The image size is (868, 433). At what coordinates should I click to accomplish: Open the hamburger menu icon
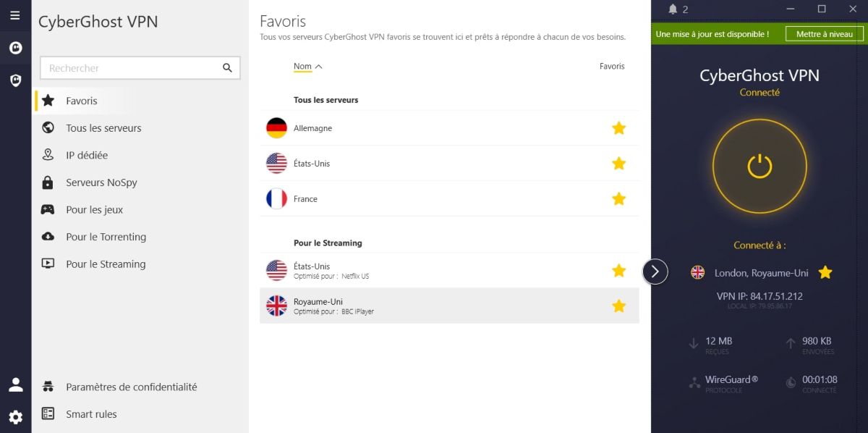[x=15, y=15]
